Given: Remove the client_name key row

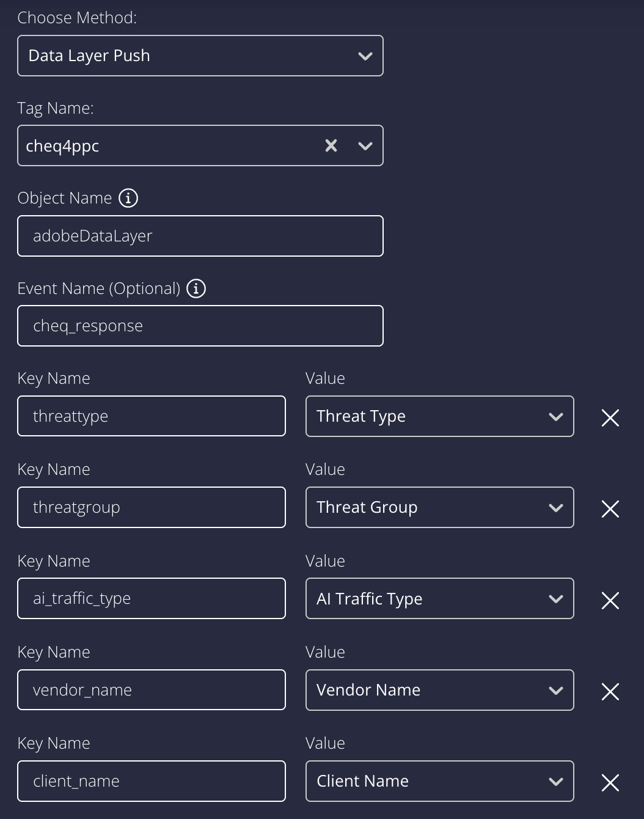Looking at the screenshot, I should pyautogui.click(x=610, y=782).
